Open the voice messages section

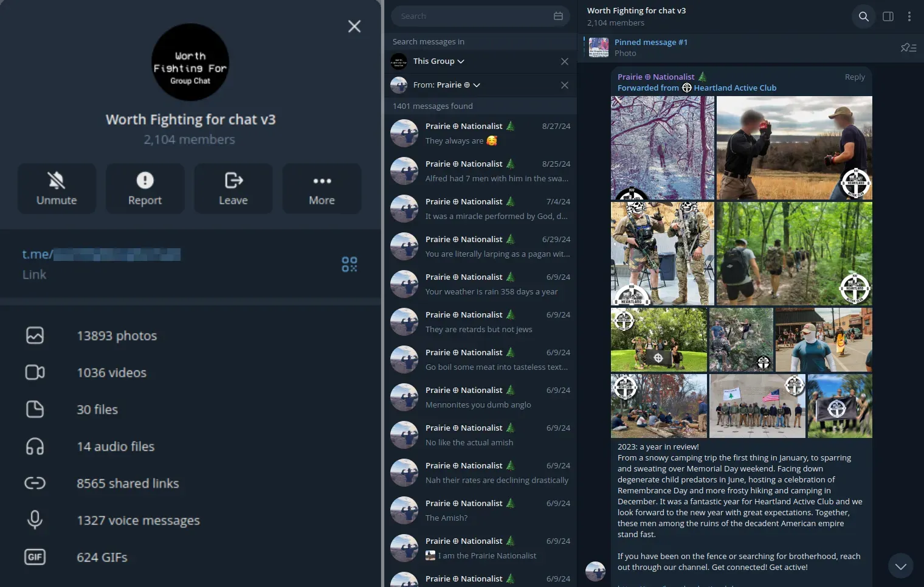(x=138, y=520)
